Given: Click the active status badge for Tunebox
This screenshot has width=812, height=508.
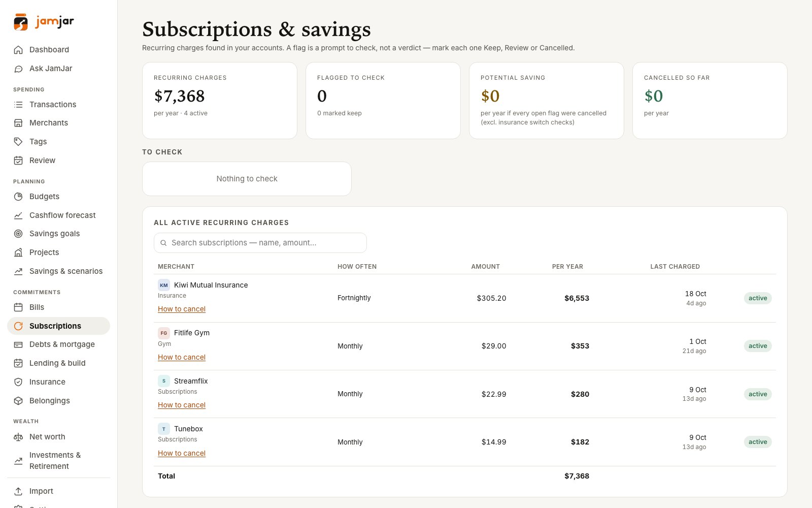Looking at the screenshot, I should pos(758,442).
